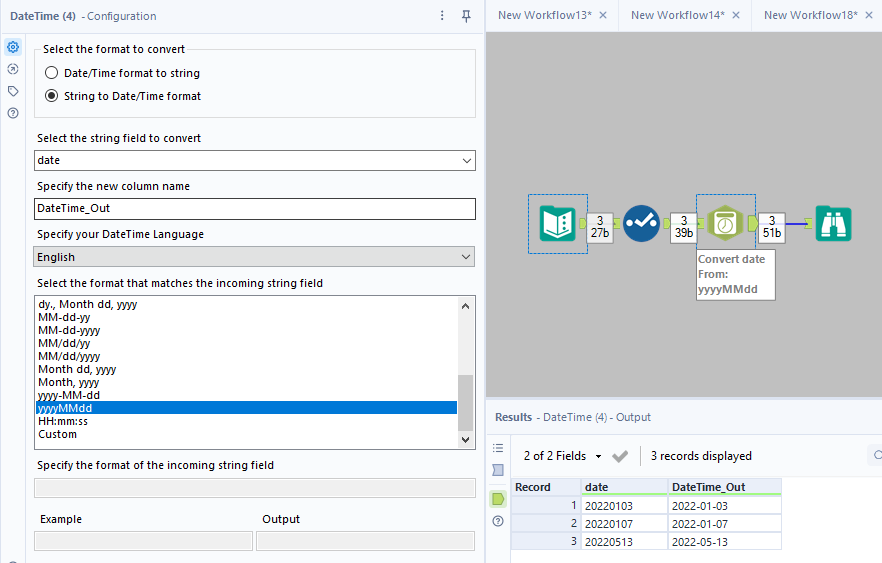Image resolution: width=882 pixels, height=563 pixels.
Task: Click the Example field
Action: click(x=143, y=541)
